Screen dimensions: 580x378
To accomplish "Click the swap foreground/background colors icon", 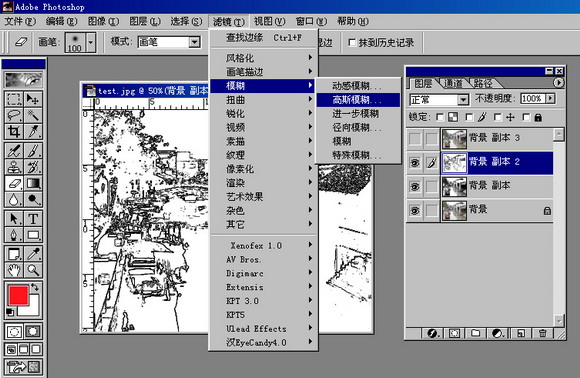I will click(x=35, y=287).
